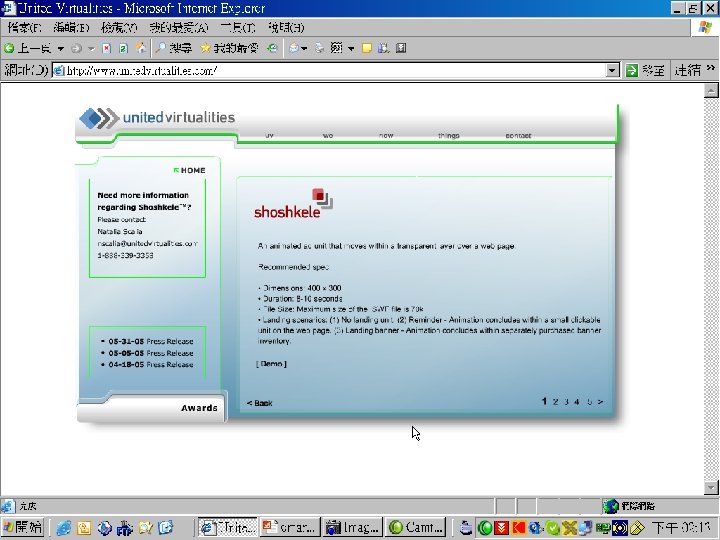The width and height of the screenshot is (720, 540).
Task: Click the last toolbar icon with document
Action: click(401, 48)
